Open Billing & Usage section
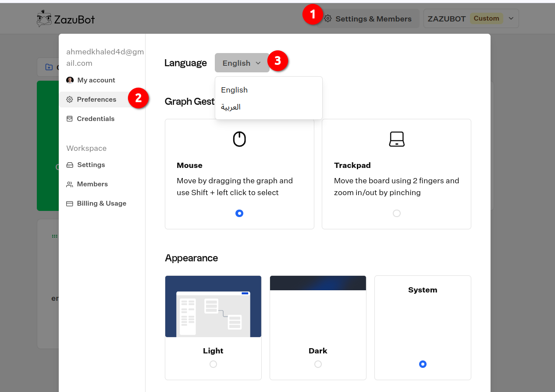This screenshot has height=392, width=555. click(x=102, y=203)
